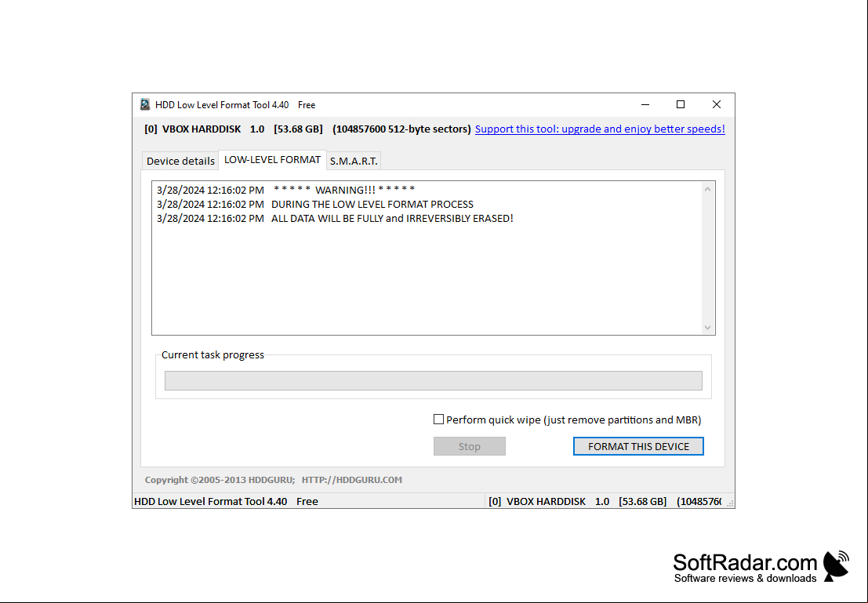Open the upgrade and enjoy better speeds link
868x603 pixels.
tap(600, 129)
